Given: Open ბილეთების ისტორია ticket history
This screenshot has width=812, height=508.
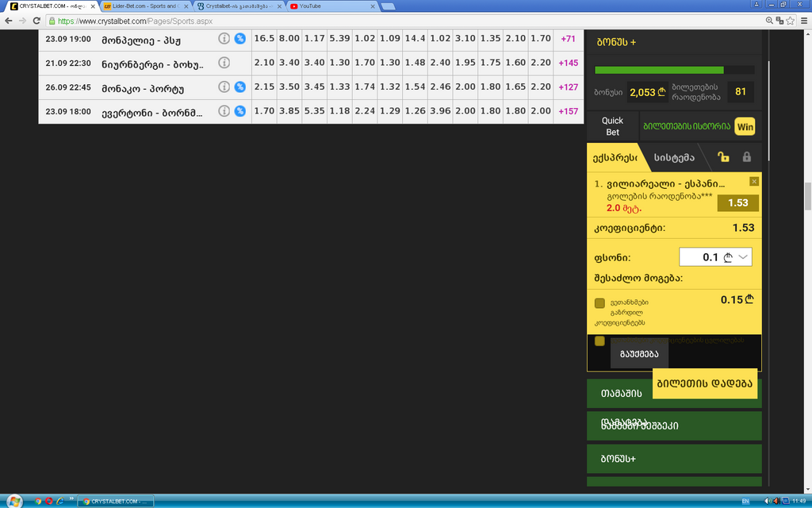Looking at the screenshot, I should 687,126.
